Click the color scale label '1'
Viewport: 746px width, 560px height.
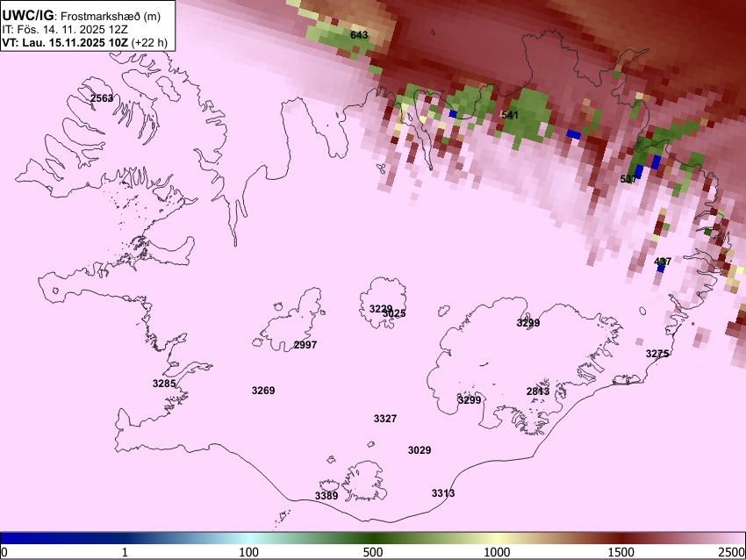(125, 552)
